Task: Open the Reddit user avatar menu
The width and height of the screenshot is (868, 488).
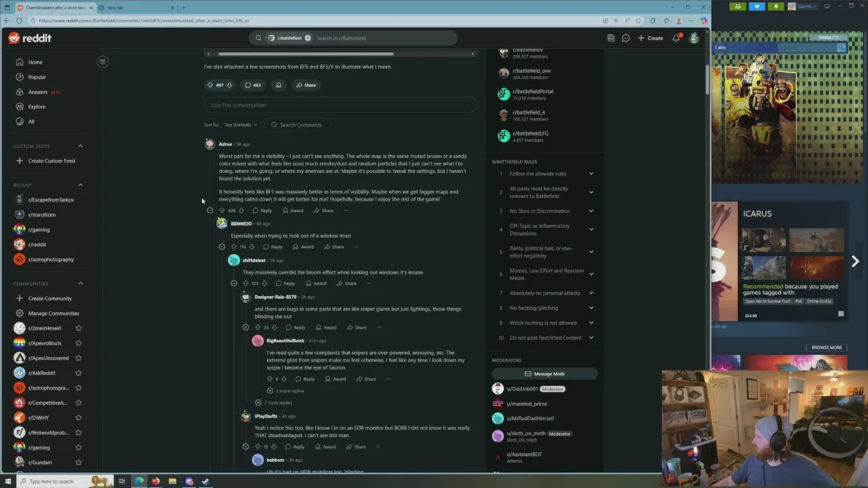Action: (694, 38)
